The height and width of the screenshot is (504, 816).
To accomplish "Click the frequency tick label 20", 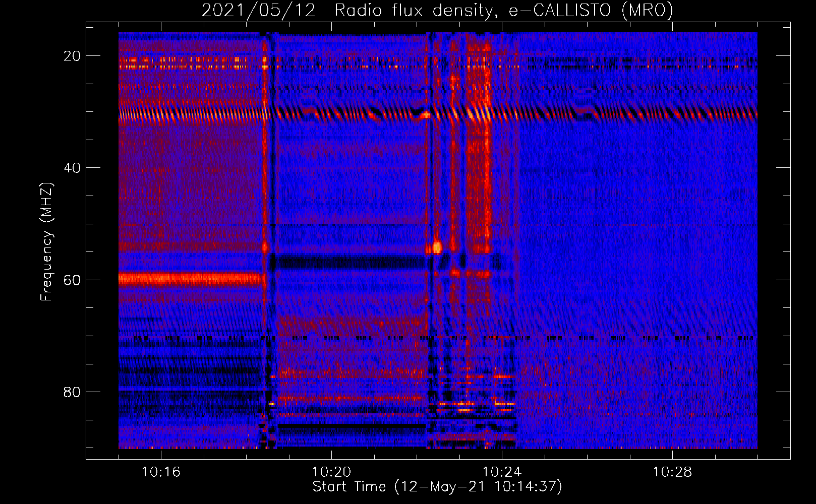I will tap(72, 56).
